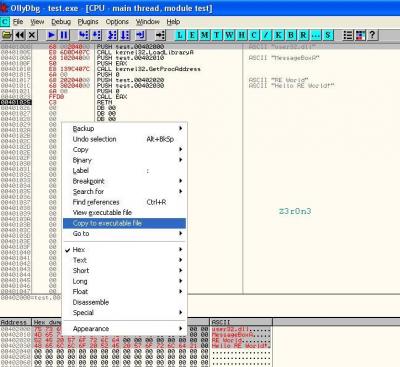
Task: Expand the Breakpoint submenu
Action: (124, 181)
